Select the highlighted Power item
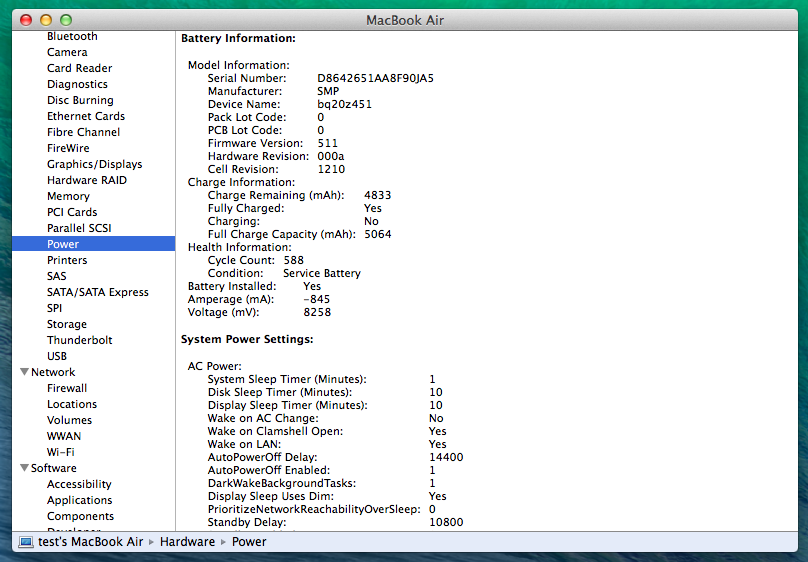Image resolution: width=808 pixels, height=562 pixels. pyautogui.click(x=93, y=244)
